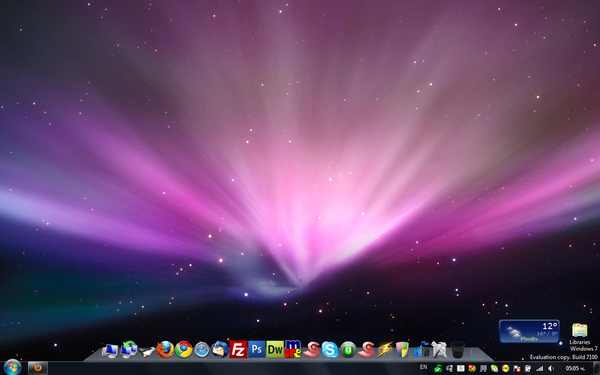Image resolution: width=600 pixels, height=375 pixels.
Task: Open the red-yellow tray icon
Action: pos(472,368)
